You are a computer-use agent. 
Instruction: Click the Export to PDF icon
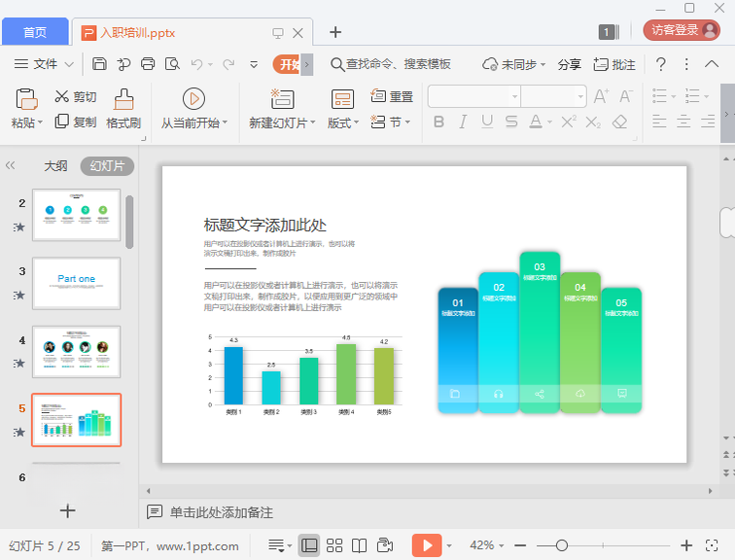[123, 64]
